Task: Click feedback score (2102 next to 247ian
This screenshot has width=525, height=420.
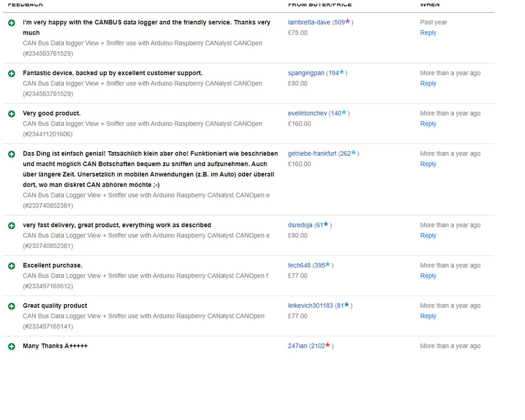Action: [x=317, y=346]
